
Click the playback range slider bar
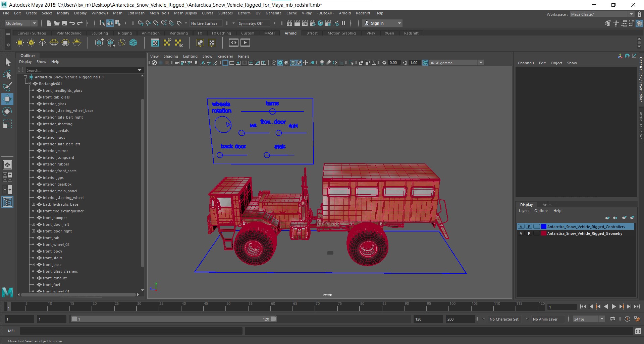174,319
